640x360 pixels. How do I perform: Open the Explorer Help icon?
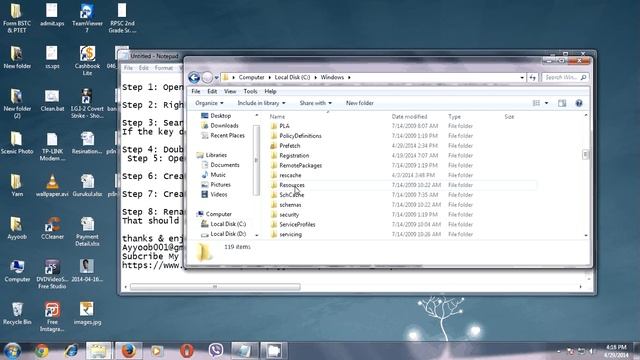pyautogui.click(x=579, y=103)
